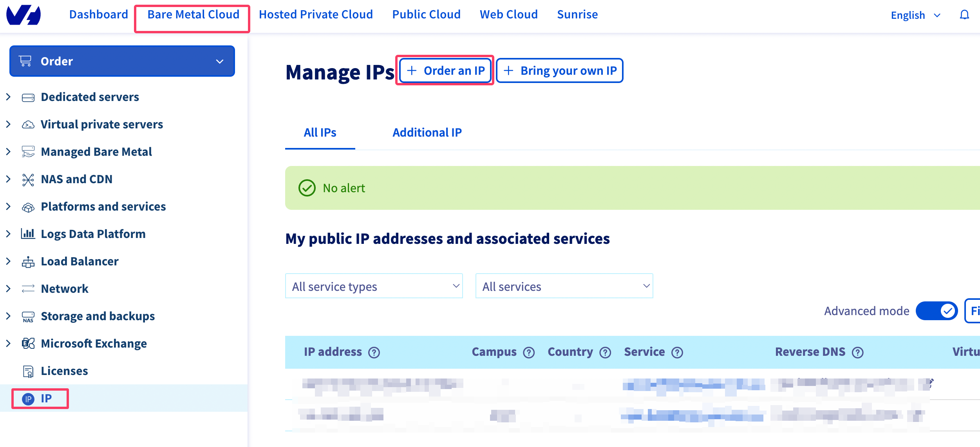The height and width of the screenshot is (447, 980).
Task: Click the Manage IPs heading
Action: click(x=340, y=72)
